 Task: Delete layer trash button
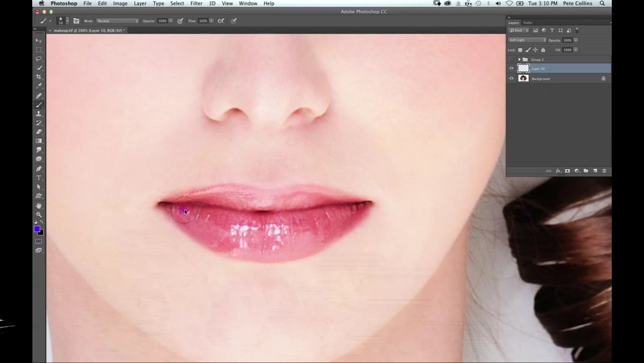pyautogui.click(x=604, y=171)
